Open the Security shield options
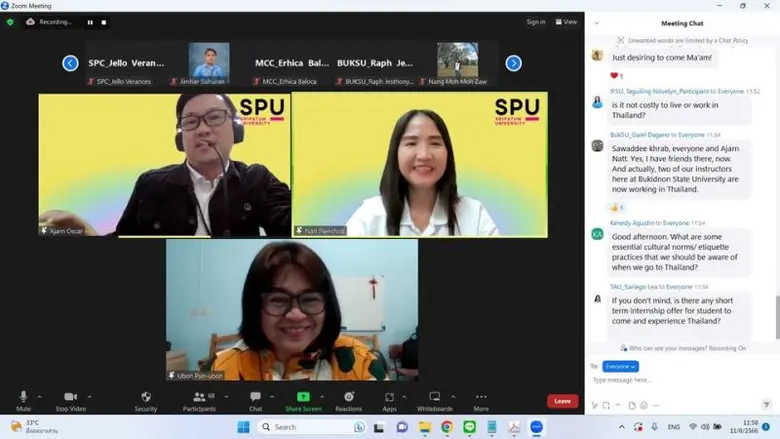Viewport: 780px width, 439px height. pyautogui.click(x=146, y=398)
